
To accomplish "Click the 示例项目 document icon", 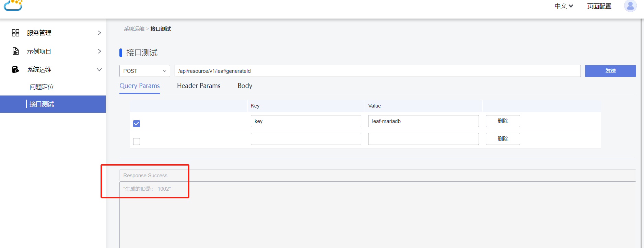I will point(15,51).
